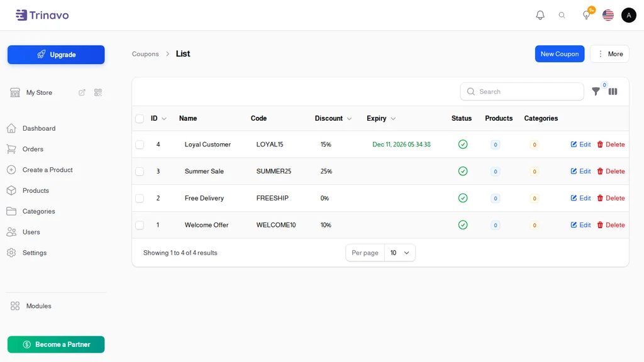
Task: Select all coupons with header checkbox
Action: click(140, 119)
